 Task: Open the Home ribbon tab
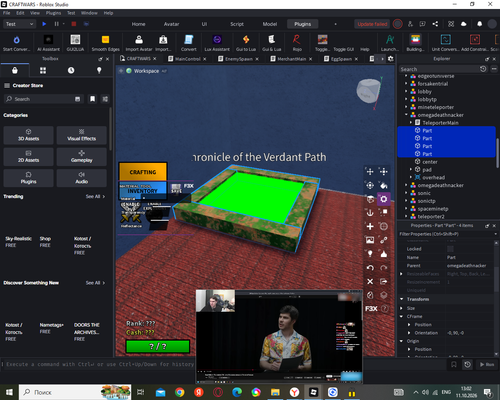tap(138, 24)
